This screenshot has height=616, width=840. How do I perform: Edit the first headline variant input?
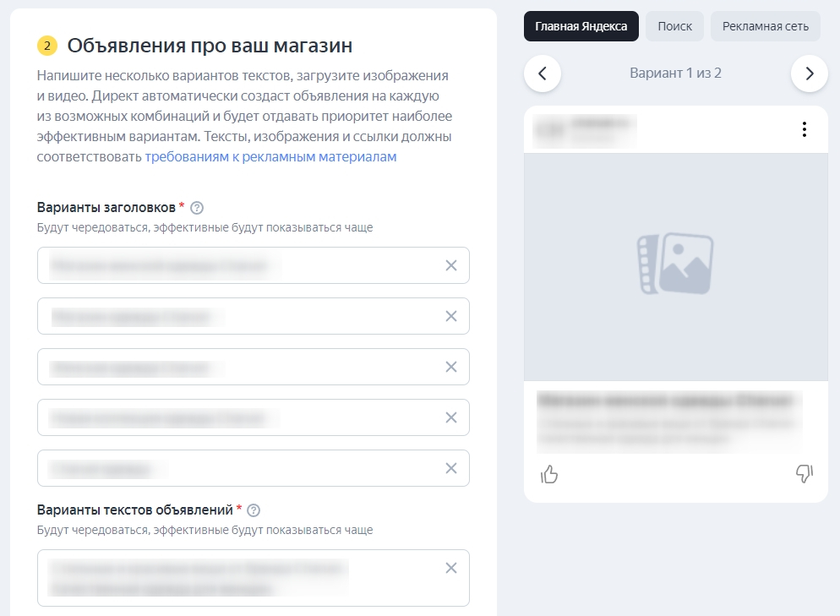[x=254, y=265]
